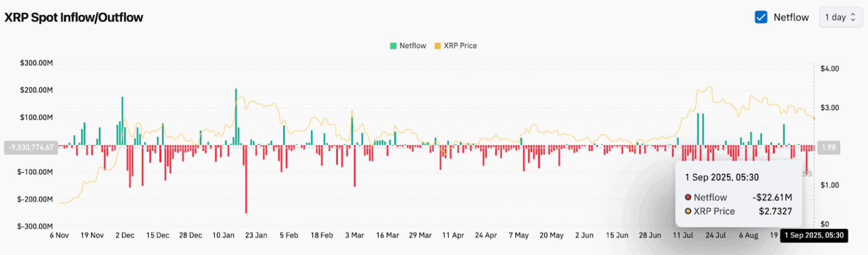
Task: Hide the XRP Price series via legend label
Action: (461, 46)
